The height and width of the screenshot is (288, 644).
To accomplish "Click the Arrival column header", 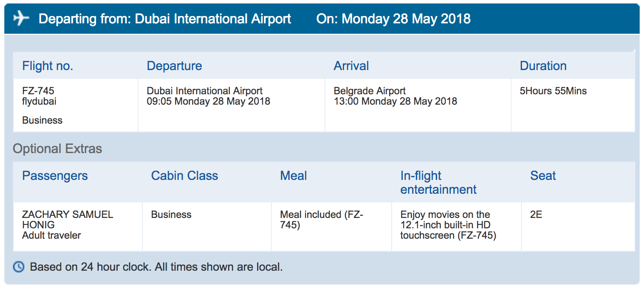I will coord(351,66).
